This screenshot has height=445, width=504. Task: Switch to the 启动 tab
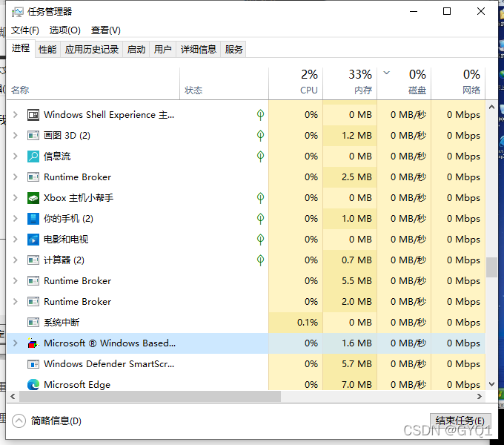click(x=136, y=50)
